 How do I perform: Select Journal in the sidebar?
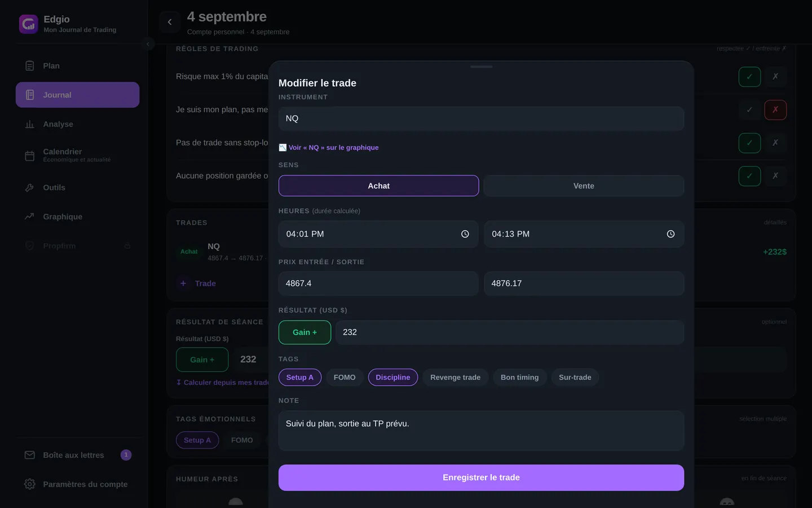(78, 95)
